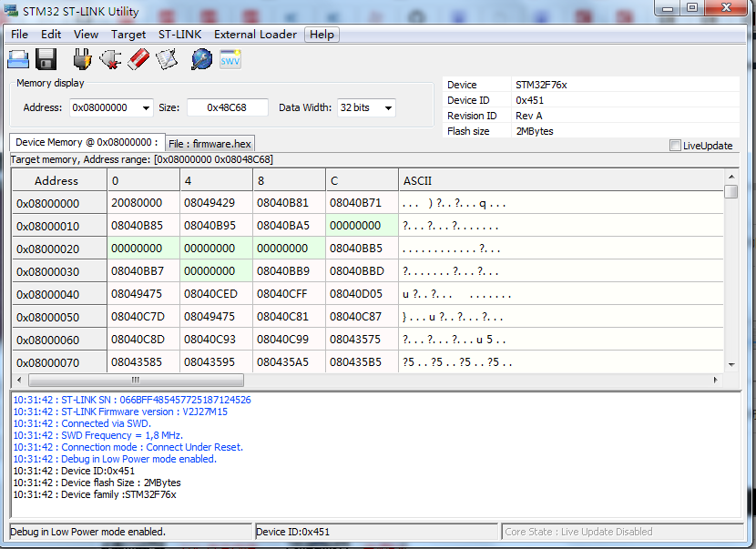Image resolution: width=756 pixels, height=549 pixels.
Task: Click the Address column header
Action: (x=59, y=181)
